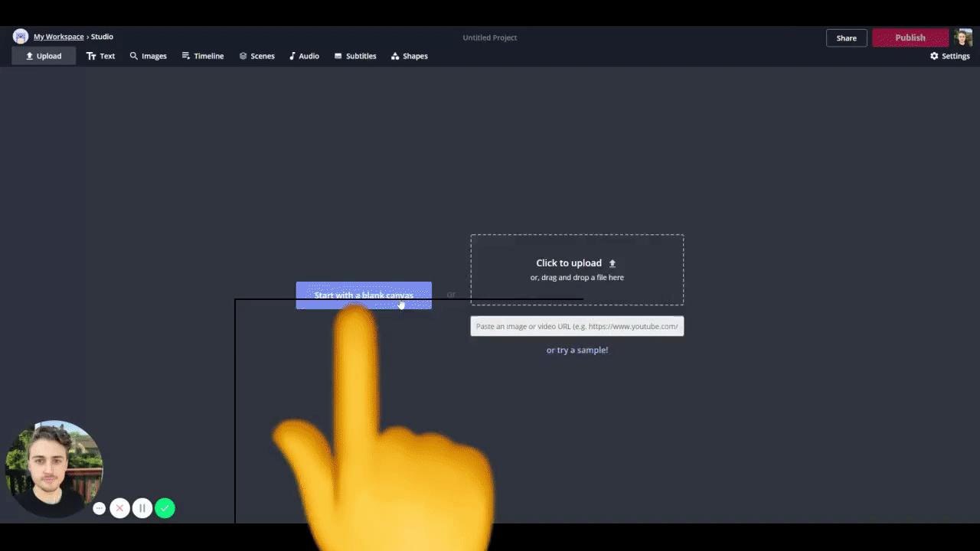This screenshot has height=551, width=980.
Task: Publish the project
Action: tap(910, 37)
